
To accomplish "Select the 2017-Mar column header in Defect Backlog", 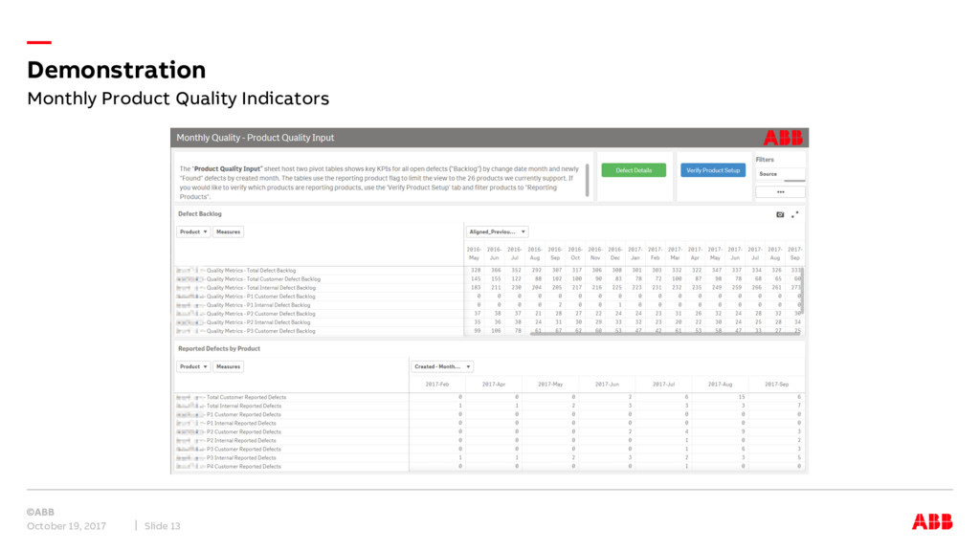I will pos(675,253).
